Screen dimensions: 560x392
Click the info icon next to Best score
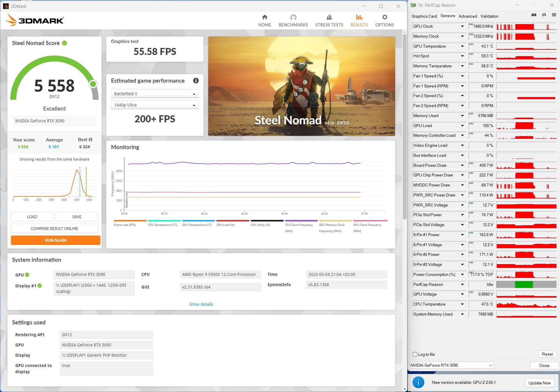coord(91,140)
